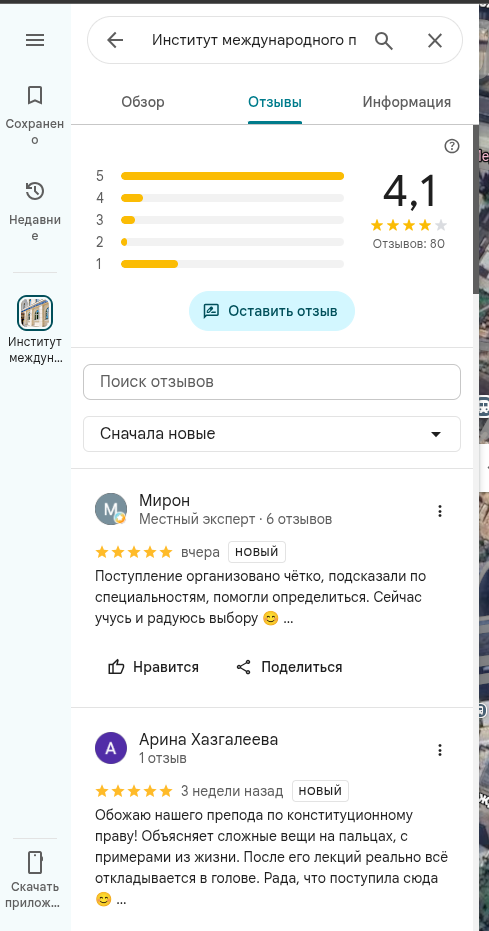This screenshot has width=489, height=931.
Task: Expand the Сначала новые sort dropdown
Action: pos(272,434)
